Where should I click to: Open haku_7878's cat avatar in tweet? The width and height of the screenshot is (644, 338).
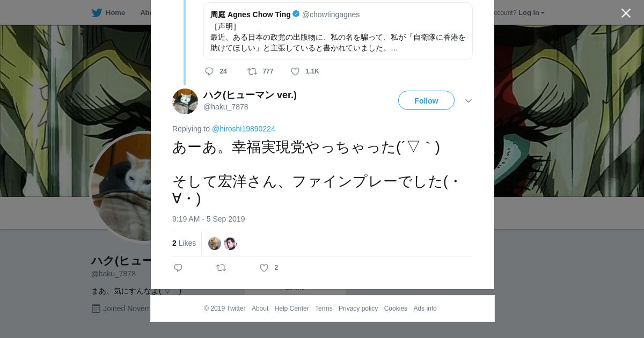point(185,101)
